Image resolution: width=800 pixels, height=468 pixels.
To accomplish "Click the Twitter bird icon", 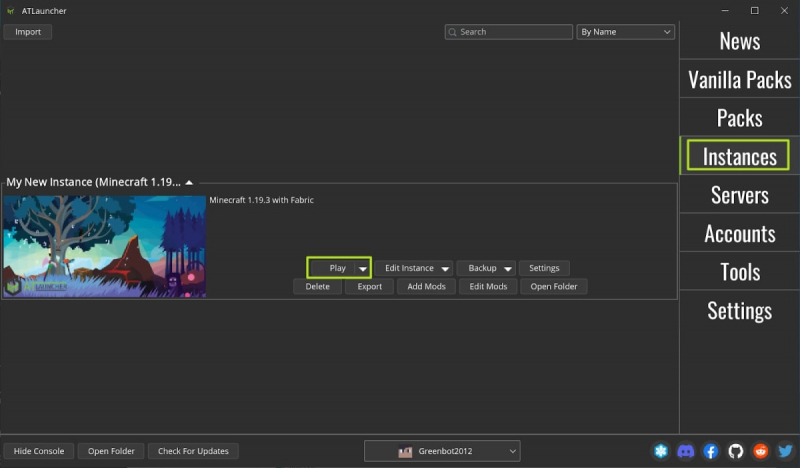I will [786, 451].
